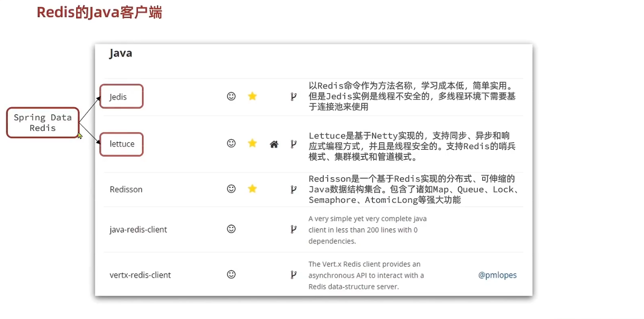
Task: Open the @pmlopes author link
Action: [x=497, y=275]
